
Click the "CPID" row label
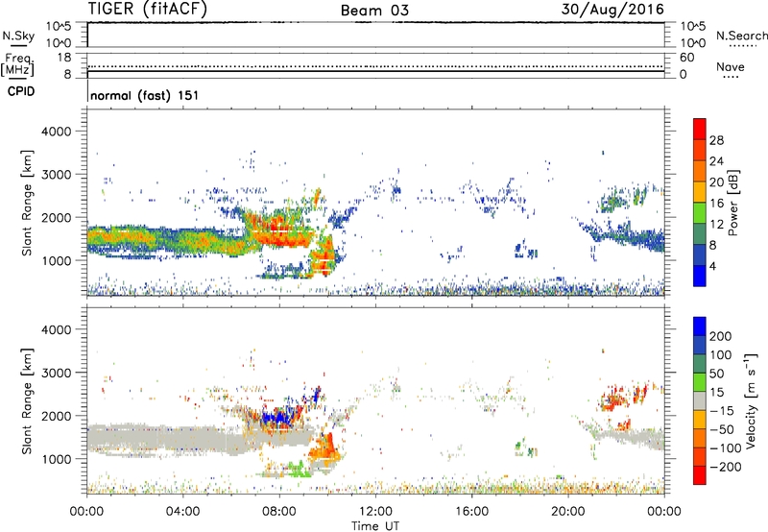click(20, 91)
